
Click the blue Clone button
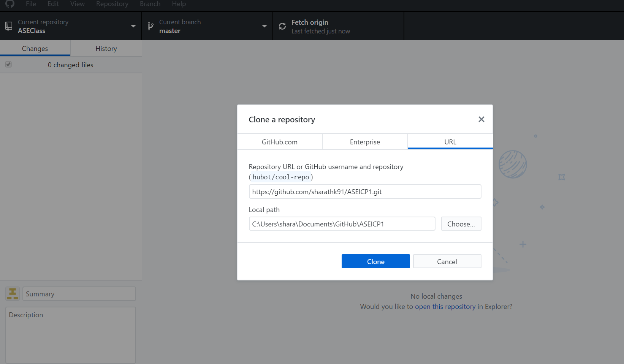click(x=376, y=261)
